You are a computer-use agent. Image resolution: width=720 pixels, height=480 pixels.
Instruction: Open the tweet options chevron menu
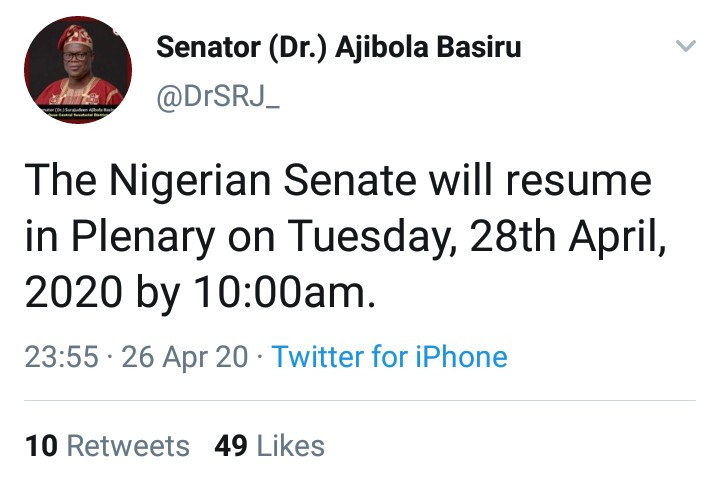pos(686,45)
